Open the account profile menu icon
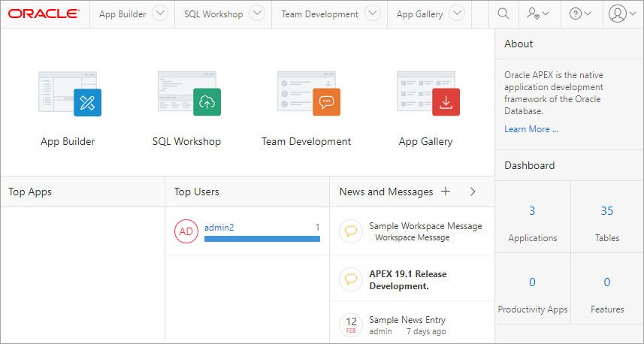Image resolution: width=644 pixels, height=344 pixels. tap(622, 14)
